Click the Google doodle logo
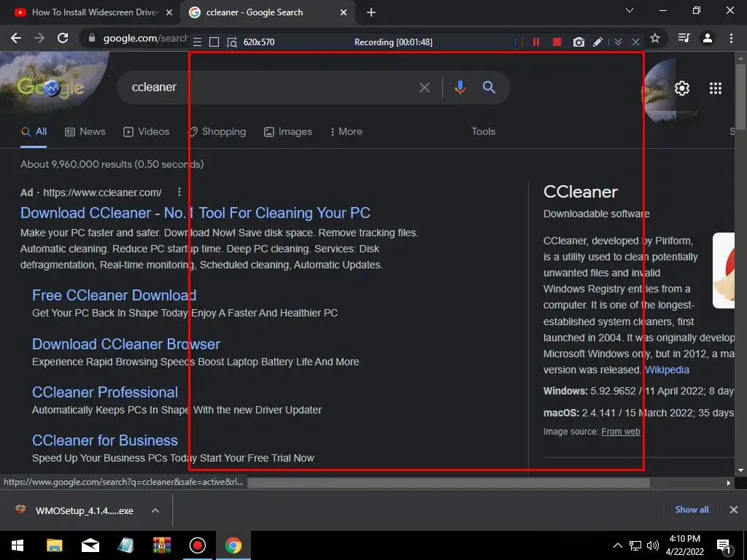The image size is (747, 560). (x=51, y=87)
